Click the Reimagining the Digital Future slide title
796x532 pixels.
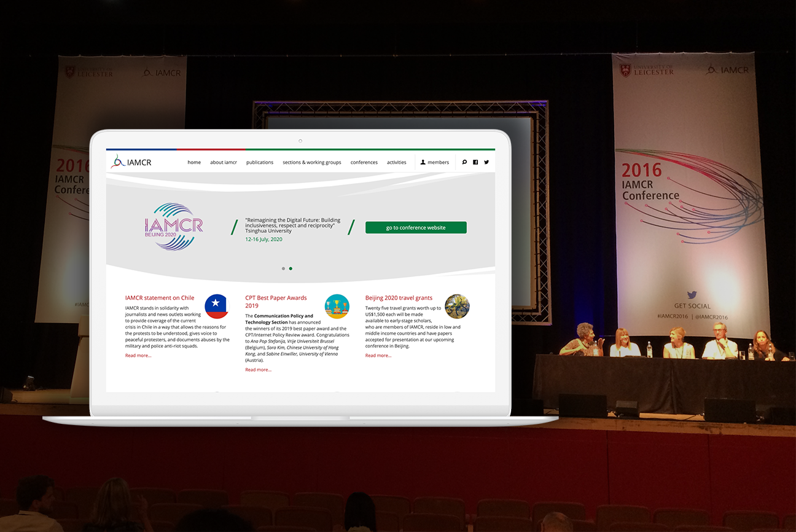pos(292,225)
